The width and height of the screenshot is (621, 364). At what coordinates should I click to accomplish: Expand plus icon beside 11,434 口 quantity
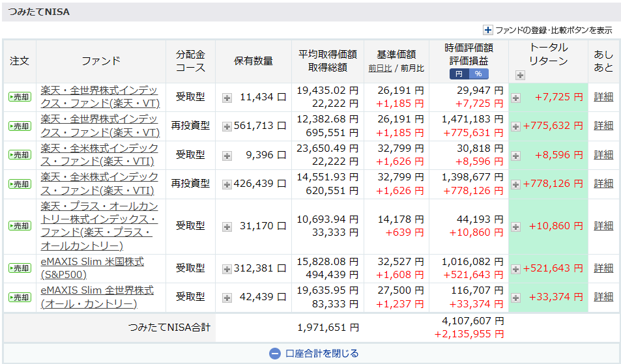[227, 98]
